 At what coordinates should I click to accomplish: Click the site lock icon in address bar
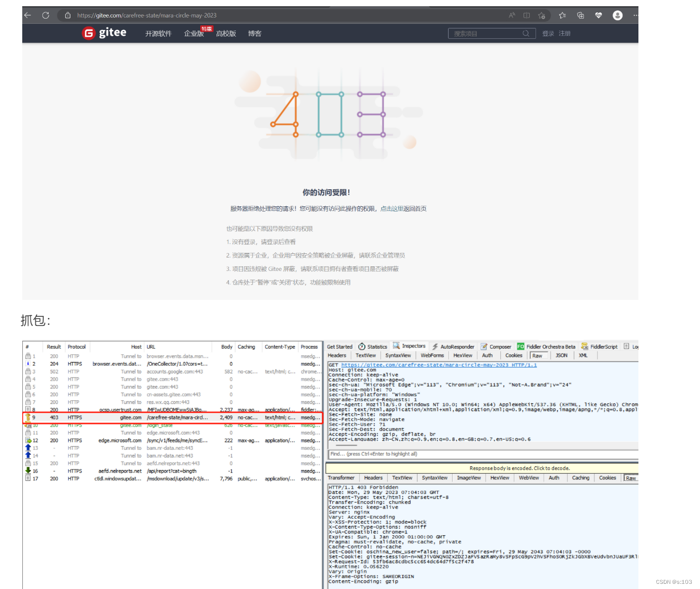coord(68,16)
